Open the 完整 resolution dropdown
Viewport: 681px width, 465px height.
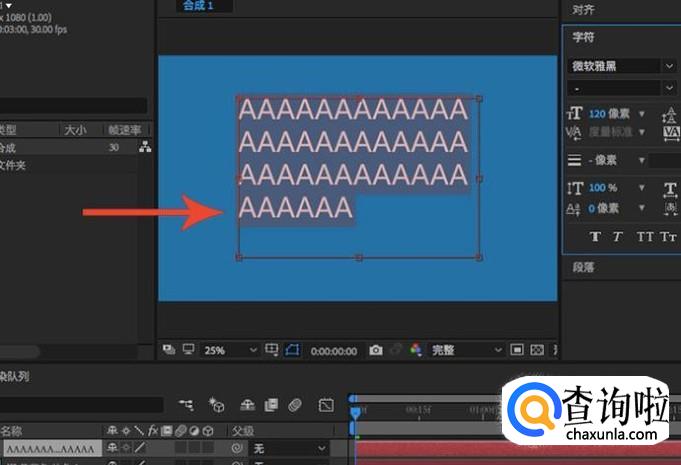tap(467, 350)
